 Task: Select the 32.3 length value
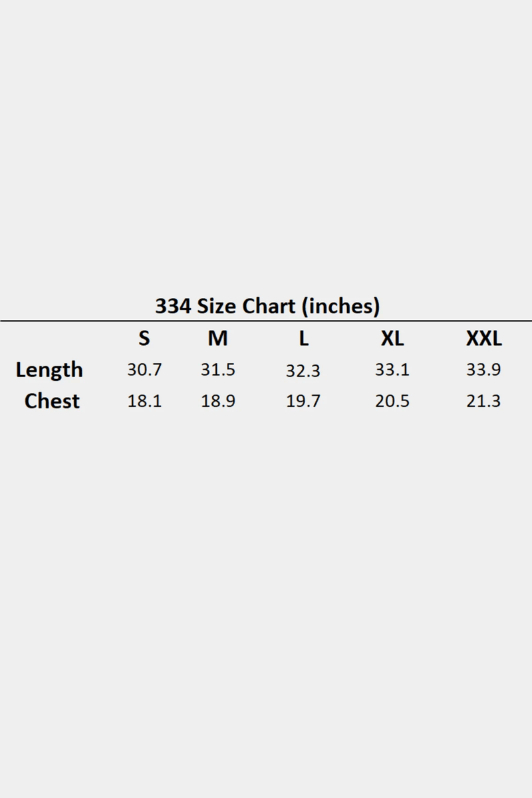pyautogui.click(x=303, y=371)
